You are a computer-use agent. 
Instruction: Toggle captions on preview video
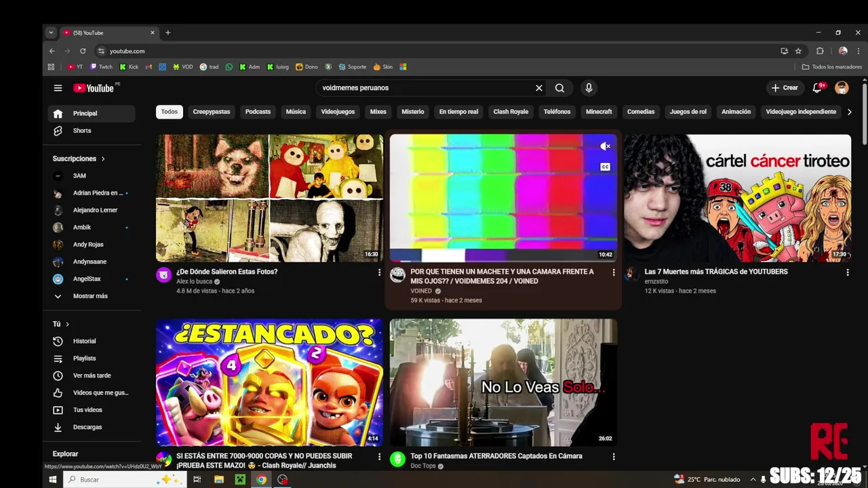coord(605,167)
